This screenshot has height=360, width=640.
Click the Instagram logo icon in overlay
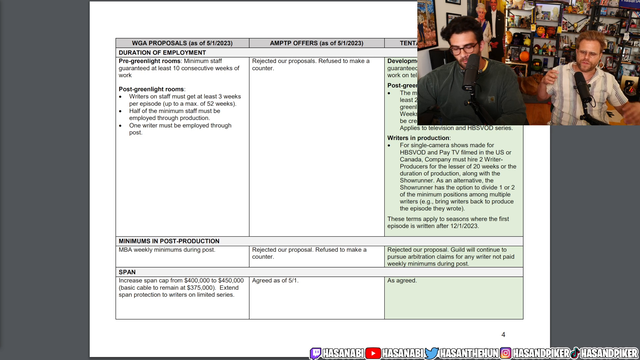[505, 353]
